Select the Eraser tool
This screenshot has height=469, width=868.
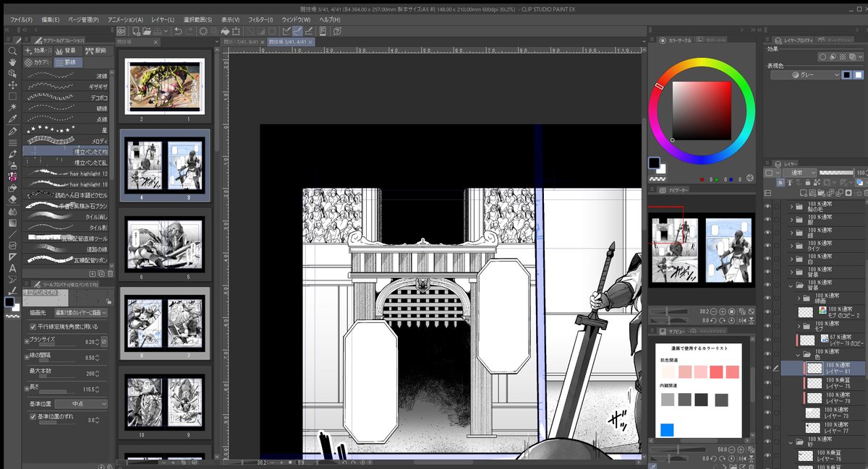click(x=12, y=199)
